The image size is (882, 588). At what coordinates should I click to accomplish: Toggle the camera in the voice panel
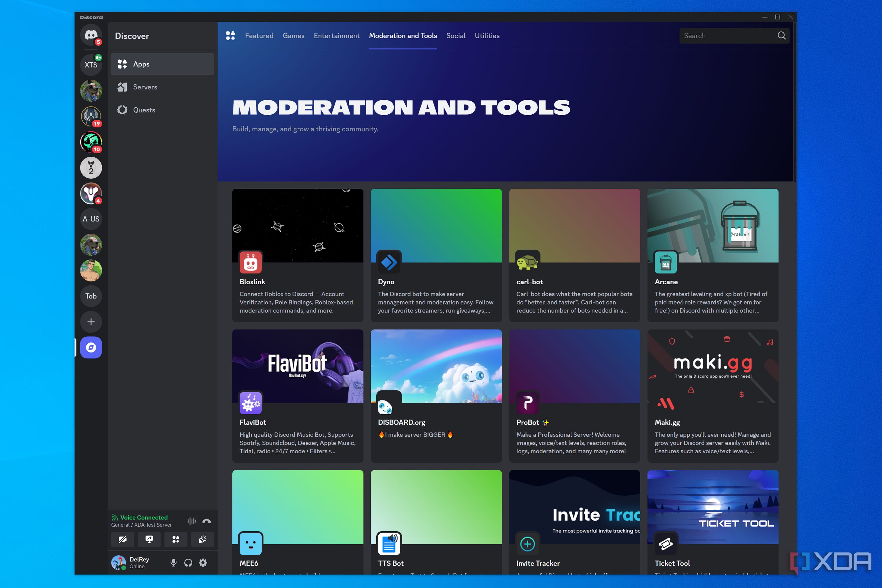[123, 539]
